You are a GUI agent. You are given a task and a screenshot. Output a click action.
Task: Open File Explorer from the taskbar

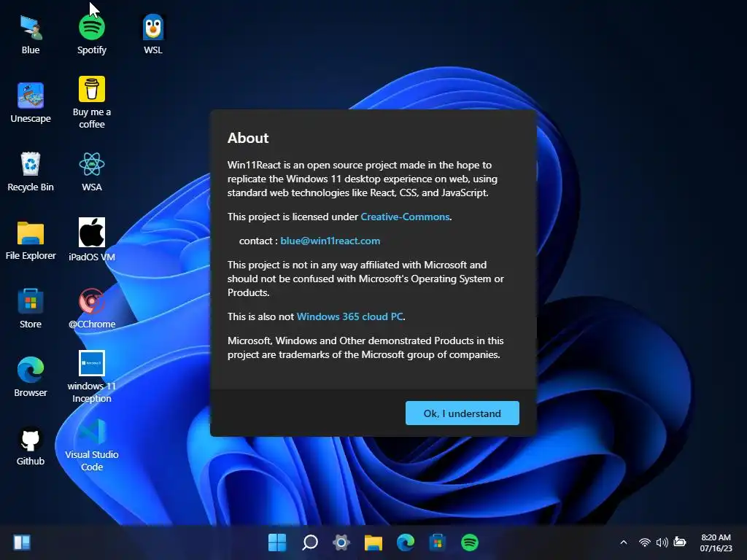coord(373,542)
